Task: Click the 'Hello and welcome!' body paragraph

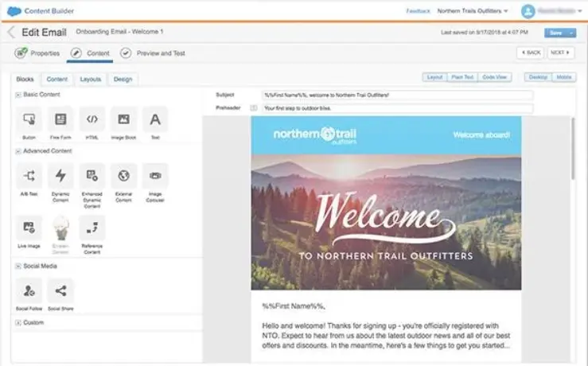Action: tap(386, 336)
